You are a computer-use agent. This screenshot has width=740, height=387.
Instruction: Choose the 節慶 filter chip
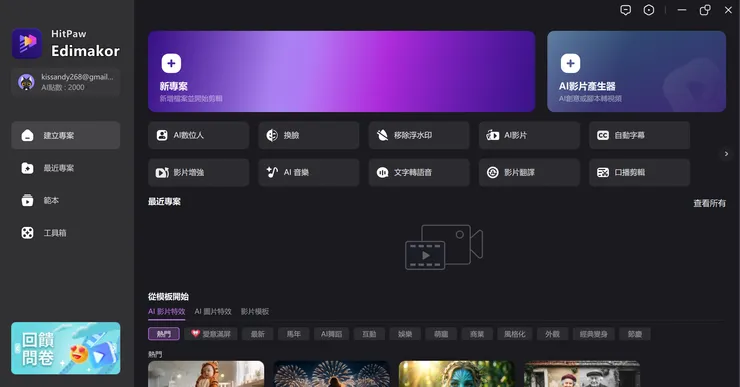click(635, 334)
